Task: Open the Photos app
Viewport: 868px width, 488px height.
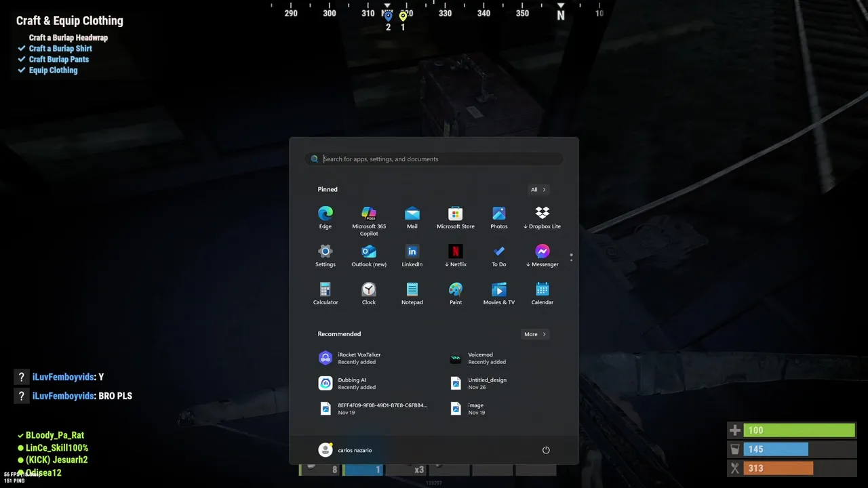Action: [499, 218]
